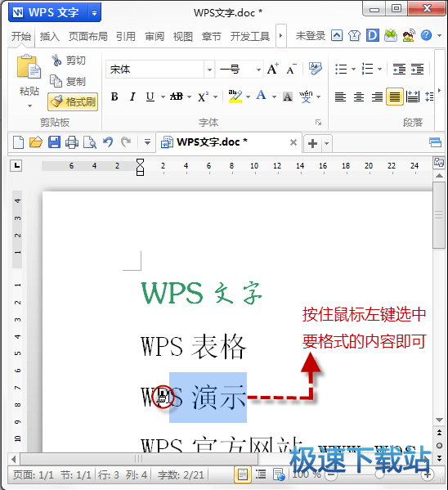The width and height of the screenshot is (448, 490).
Task: Save document with floppy disk icon
Action: click(x=54, y=142)
